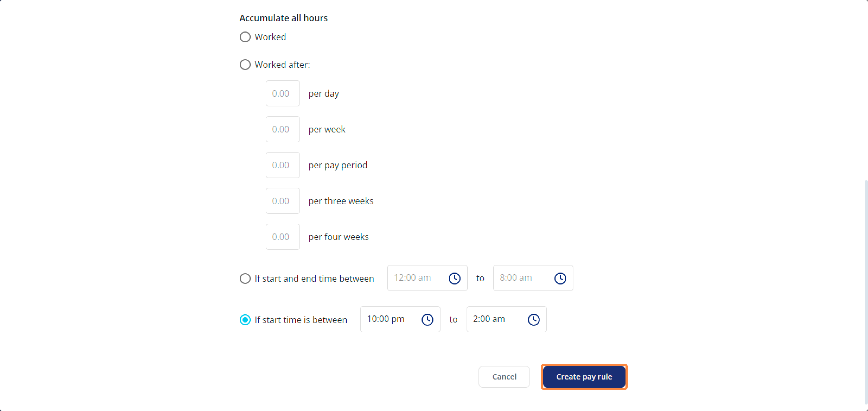
Task: Click the per week hours field
Action: [283, 129]
